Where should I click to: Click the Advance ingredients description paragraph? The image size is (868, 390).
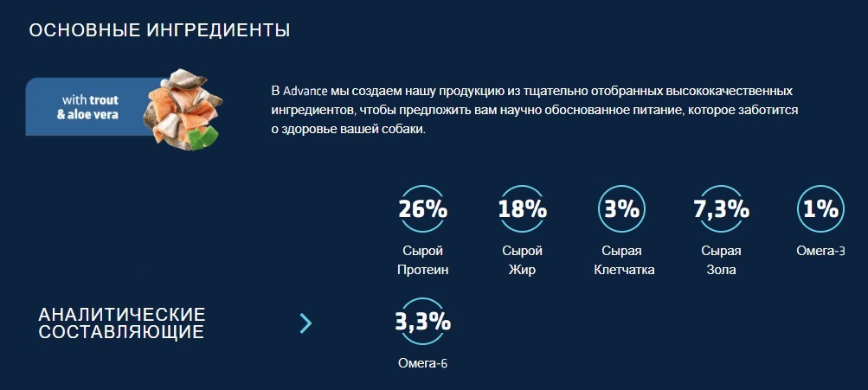click(x=534, y=111)
